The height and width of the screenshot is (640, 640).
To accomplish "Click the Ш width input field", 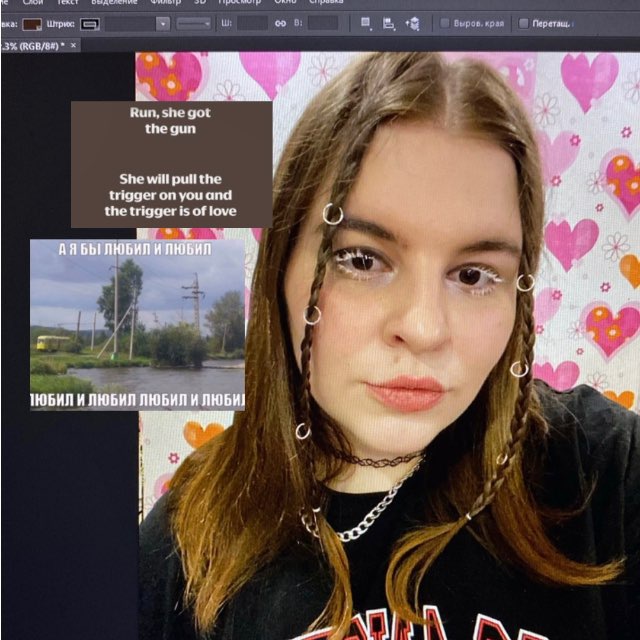I will [x=253, y=23].
